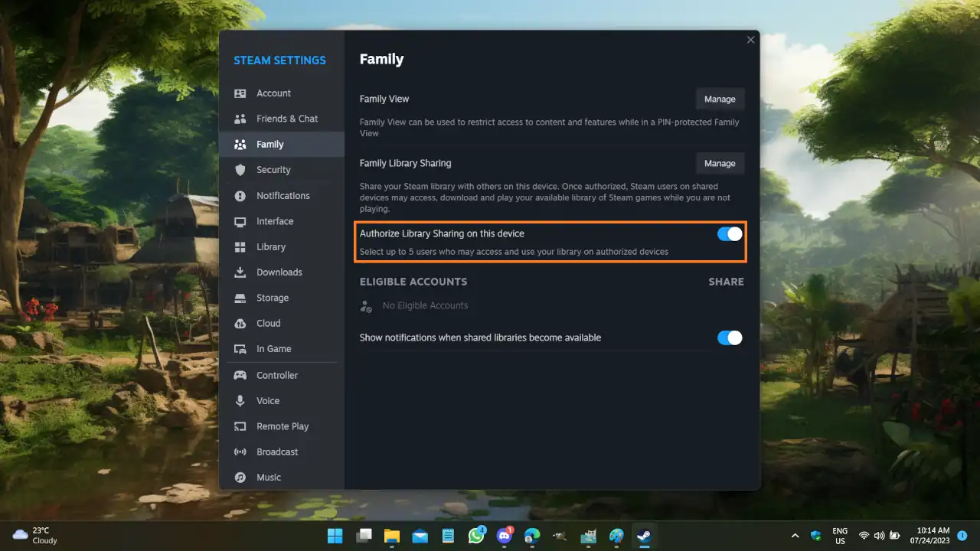
Task: Click the ELIGIBLE ACCOUNTS heading
Action: [x=413, y=282]
